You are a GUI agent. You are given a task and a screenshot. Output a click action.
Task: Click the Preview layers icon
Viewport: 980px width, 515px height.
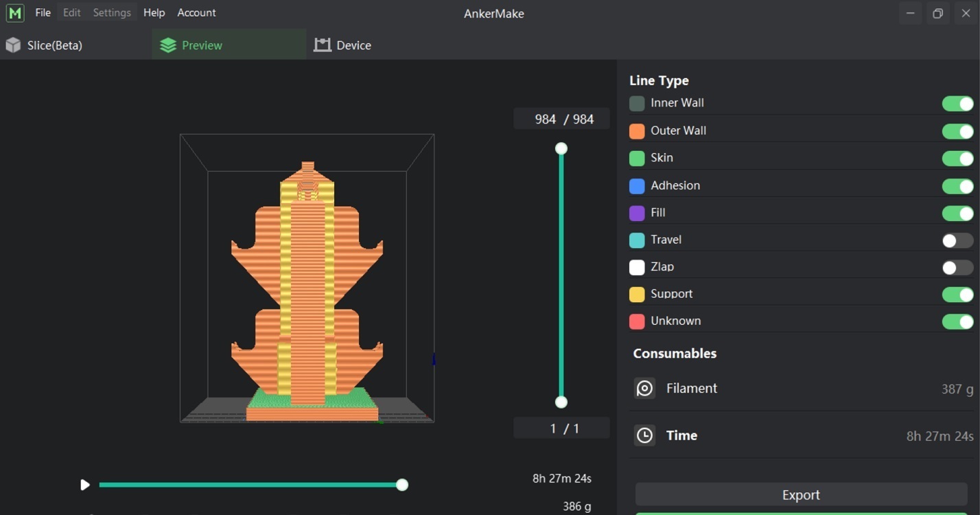point(168,45)
